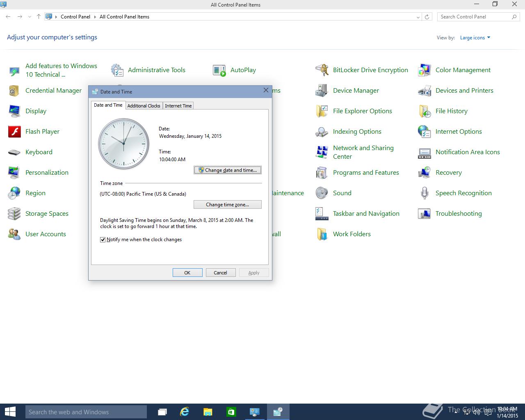The width and height of the screenshot is (525, 420).
Task: Switch to the Internet Time tab
Action: 178,106
